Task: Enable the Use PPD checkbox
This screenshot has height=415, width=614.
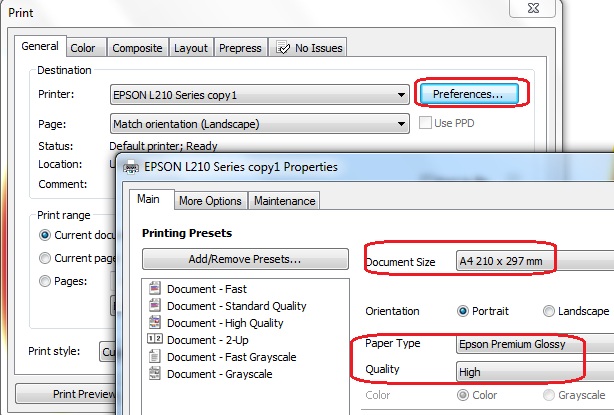Action: [x=425, y=123]
